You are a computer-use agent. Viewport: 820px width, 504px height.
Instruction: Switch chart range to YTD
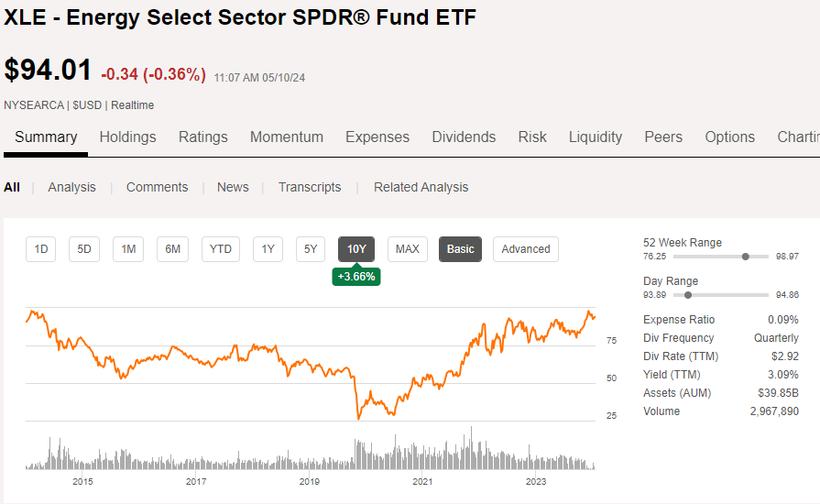[221, 249]
